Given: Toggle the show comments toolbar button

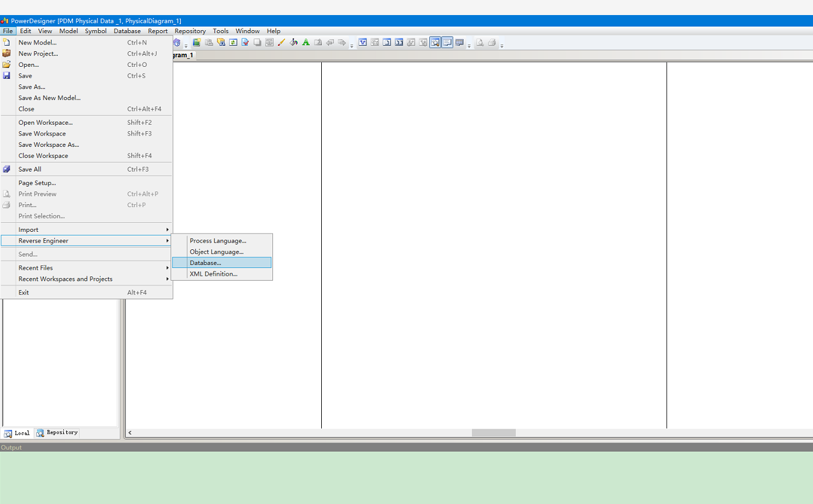Looking at the screenshot, I should [x=447, y=42].
